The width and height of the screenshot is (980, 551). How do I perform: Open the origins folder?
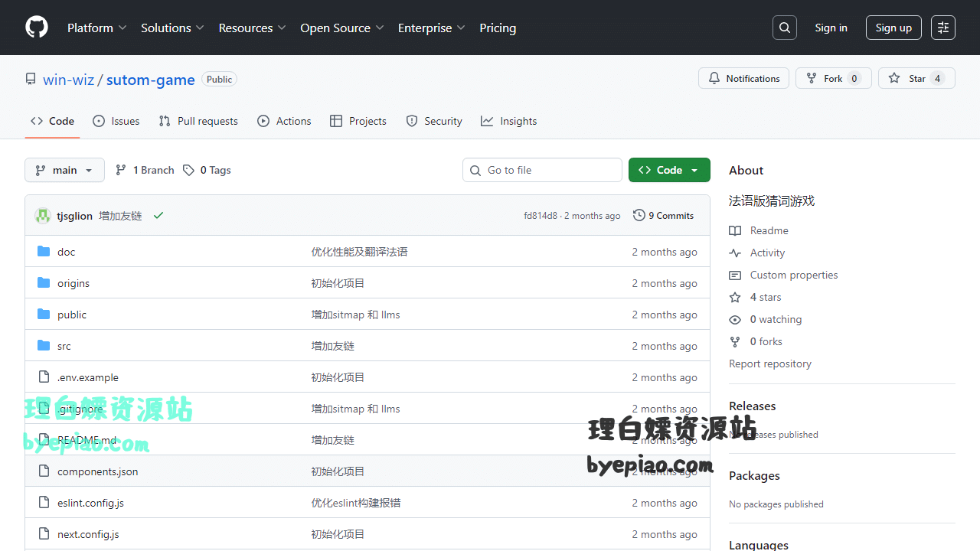click(73, 283)
